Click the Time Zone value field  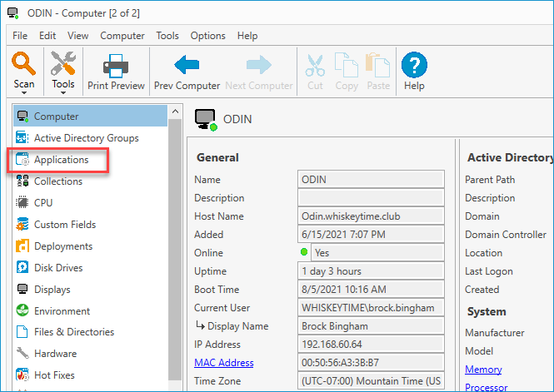(371, 381)
